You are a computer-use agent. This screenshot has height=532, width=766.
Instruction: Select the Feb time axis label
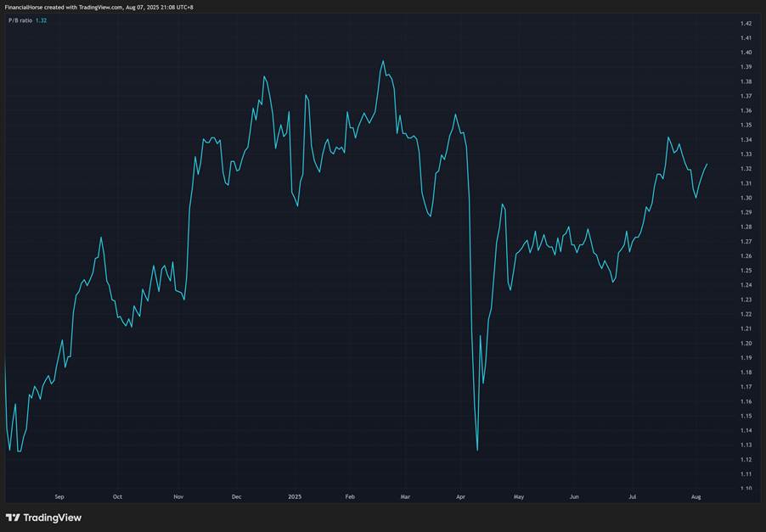[x=352, y=496]
